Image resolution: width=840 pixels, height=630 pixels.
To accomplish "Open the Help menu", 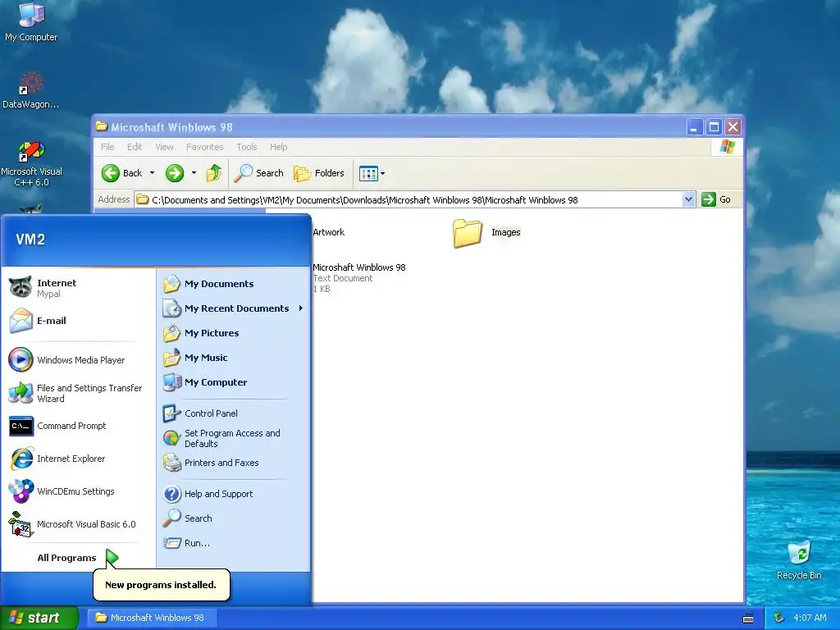I will [x=279, y=147].
